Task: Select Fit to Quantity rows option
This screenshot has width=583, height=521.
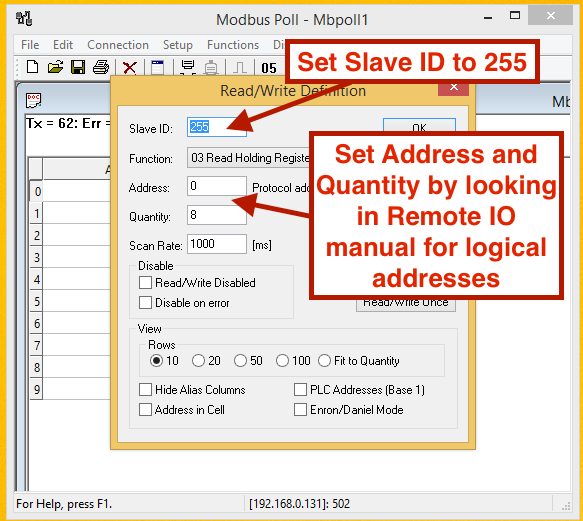Action: tap(324, 361)
